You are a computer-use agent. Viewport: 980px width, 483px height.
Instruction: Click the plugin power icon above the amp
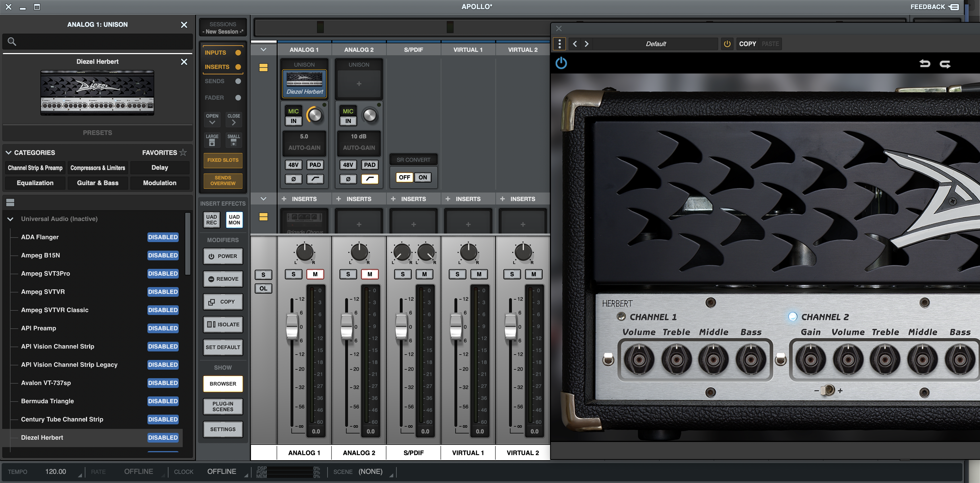pyautogui.click(x=561, y=63)
